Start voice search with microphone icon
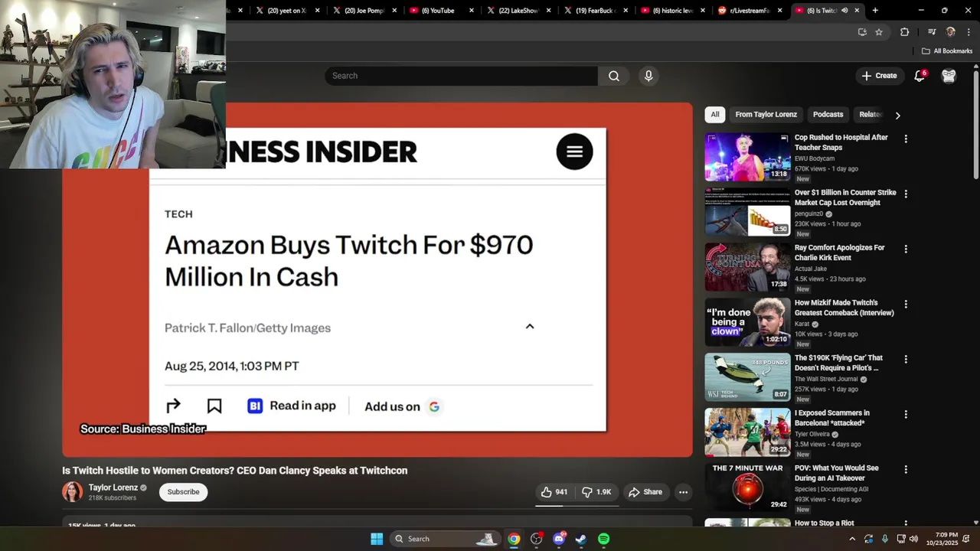Image resolution: width=980 pixels, height=551 pixels. coord(648,76)
